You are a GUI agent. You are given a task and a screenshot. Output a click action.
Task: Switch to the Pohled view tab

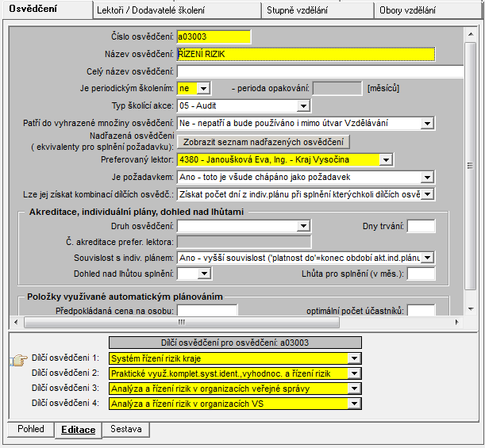click(x=31, y=429)
